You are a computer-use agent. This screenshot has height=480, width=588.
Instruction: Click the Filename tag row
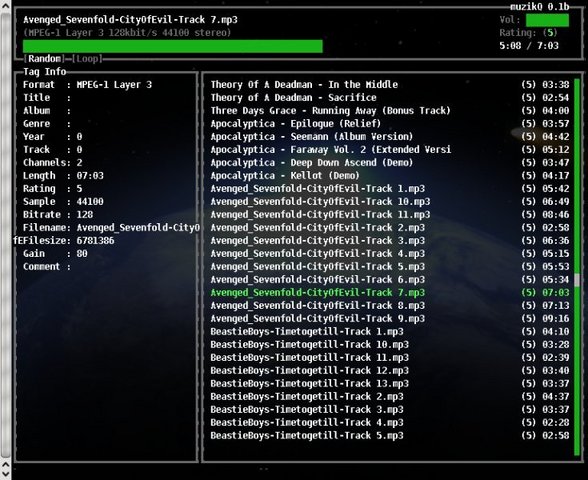(x=111, y=228)
